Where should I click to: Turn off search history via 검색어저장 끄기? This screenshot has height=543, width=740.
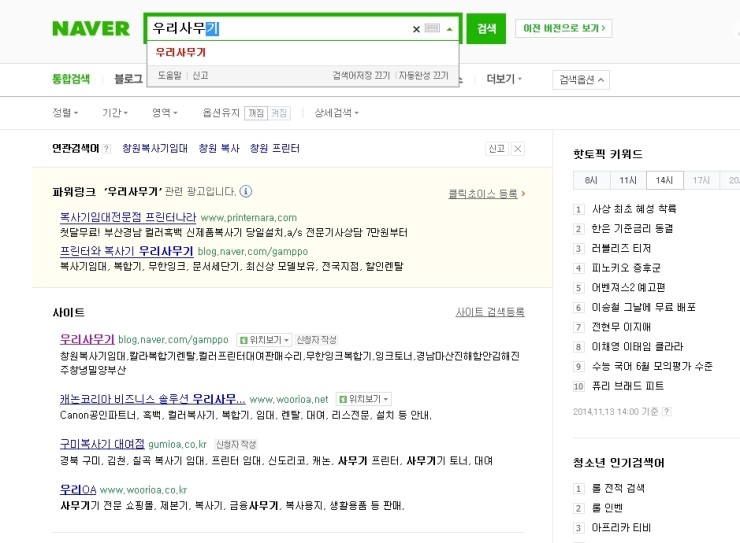coord(361,75)
